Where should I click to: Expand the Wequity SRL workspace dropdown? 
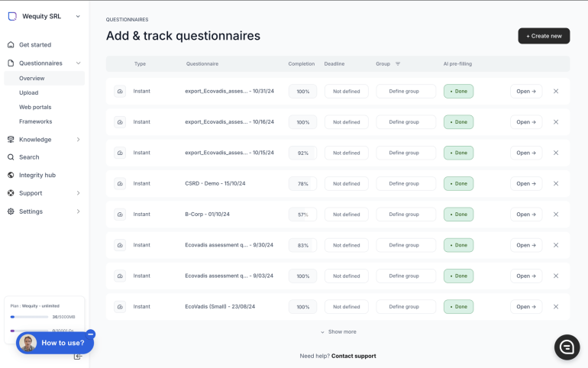tap(78, 16)
